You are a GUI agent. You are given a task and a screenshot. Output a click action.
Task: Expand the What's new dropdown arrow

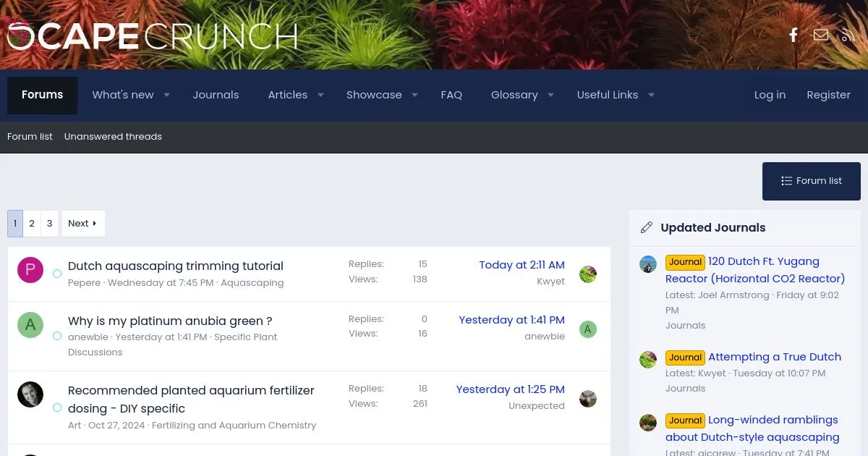point(166,95)
